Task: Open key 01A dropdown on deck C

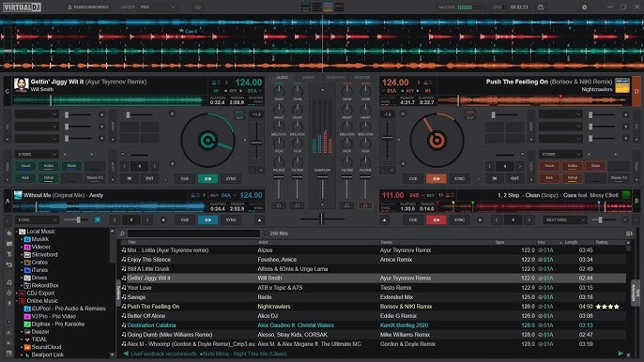Action: point(254,91)
